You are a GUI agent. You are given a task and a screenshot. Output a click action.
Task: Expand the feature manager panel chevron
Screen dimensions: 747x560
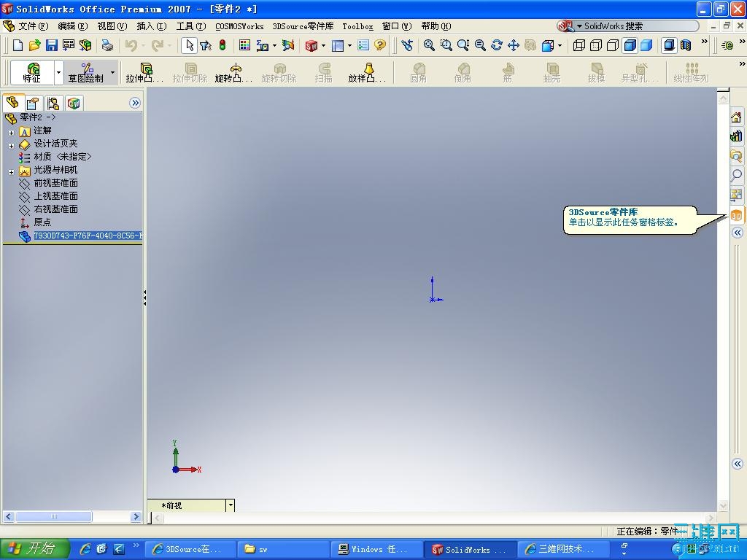point(135,103)
